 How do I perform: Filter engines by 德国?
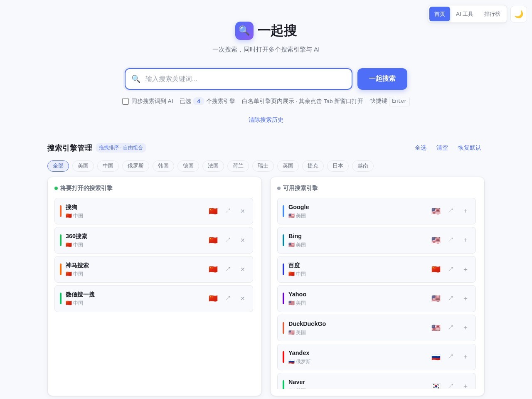(188, 166)
